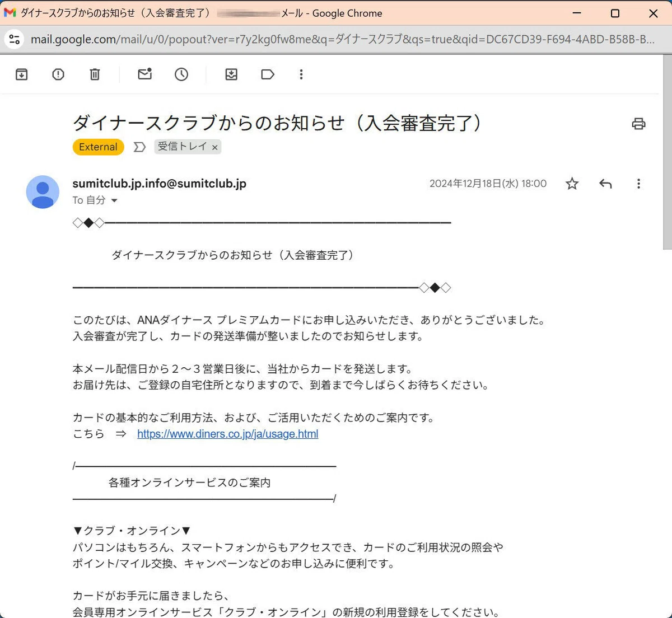The width and height of the screenshot is (672, 618).
Task: Click the sender address sumitclub.jp.info@sumitclub.jp
Action: [x=160, y=184]
